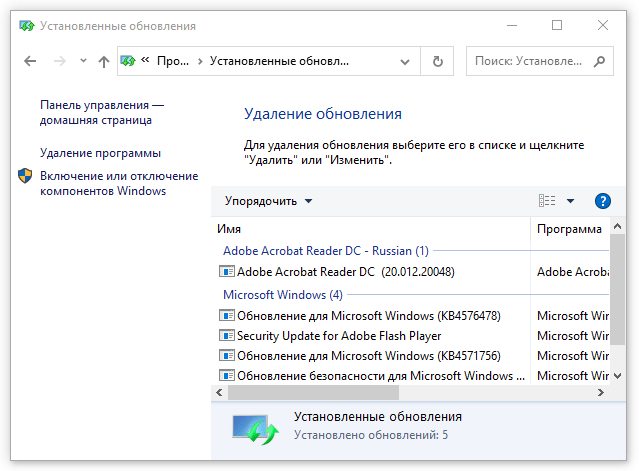Collapse the 'Microsoft Windows (4)' group
The height and width of the screenshot is (471, 639).
(283, 295)
